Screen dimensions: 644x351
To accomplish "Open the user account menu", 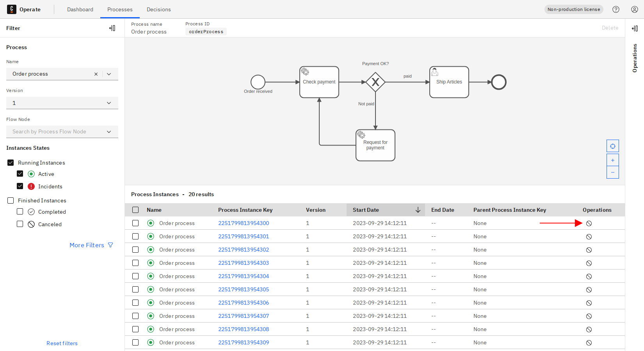I will (634, 9).
